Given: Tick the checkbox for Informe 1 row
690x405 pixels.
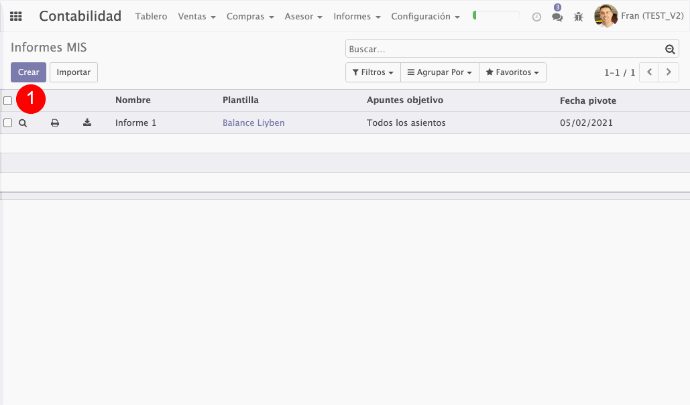Looking at the screenshot, I should pos(8,123).
